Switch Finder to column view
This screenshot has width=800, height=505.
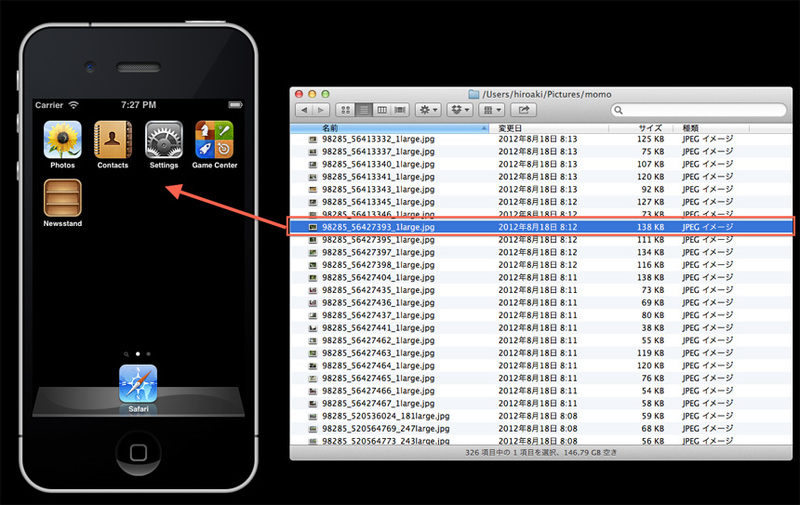point(382,110)
